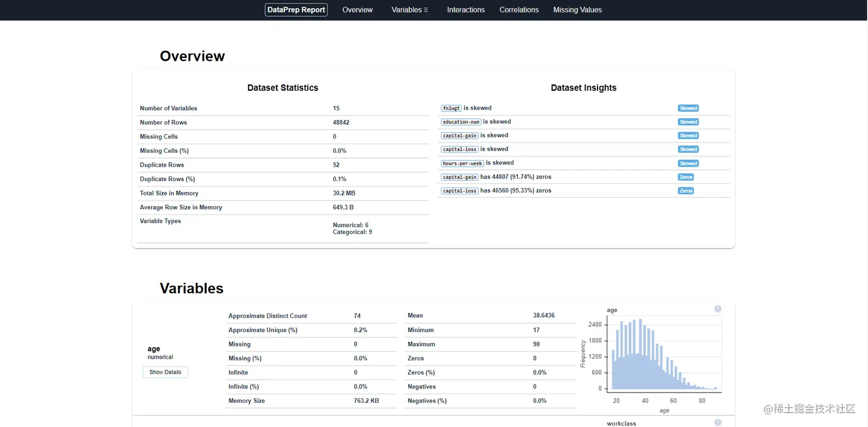Image resolution: width=868 pixels, height=427 pixels.
Task: Click the education-num code tag
Action: click(461, 122)
